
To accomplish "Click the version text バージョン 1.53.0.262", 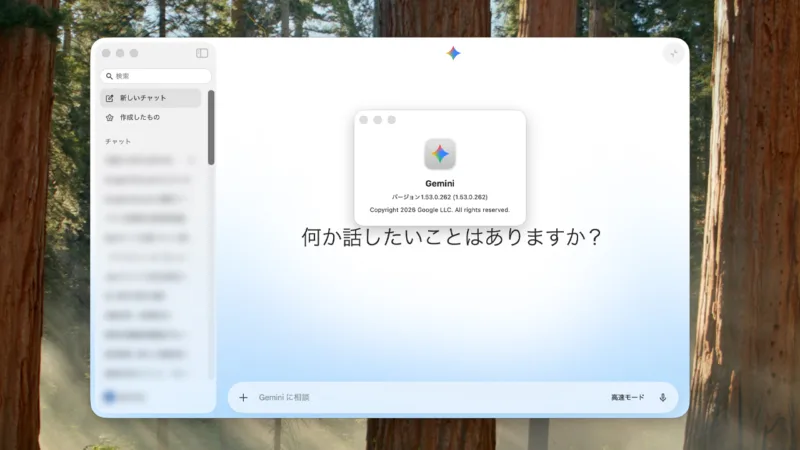I will point(439,197).
